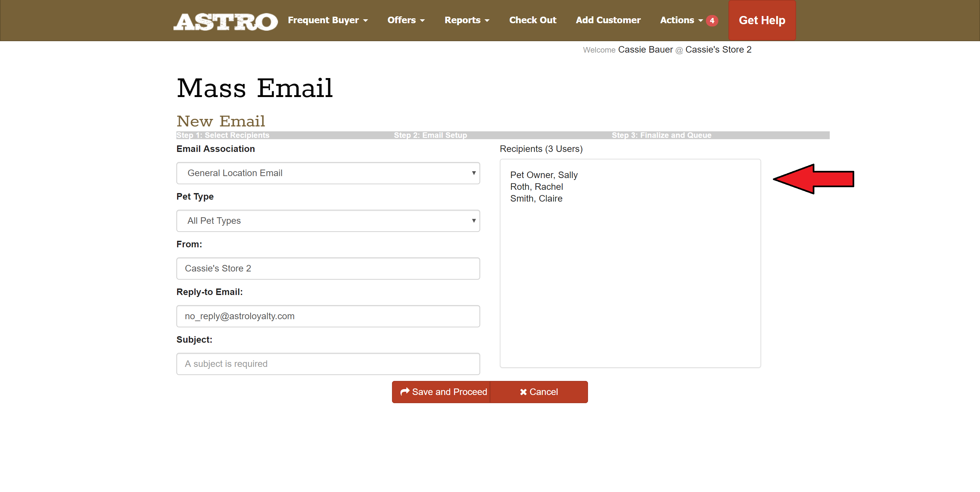
Task: Click the Subject input field
Action: (328, 364)
